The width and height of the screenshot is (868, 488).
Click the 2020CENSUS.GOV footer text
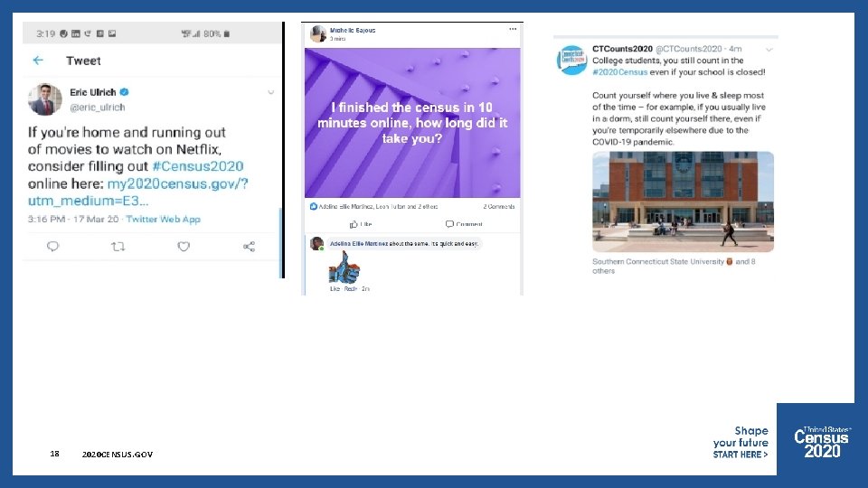tap(118, 455)
